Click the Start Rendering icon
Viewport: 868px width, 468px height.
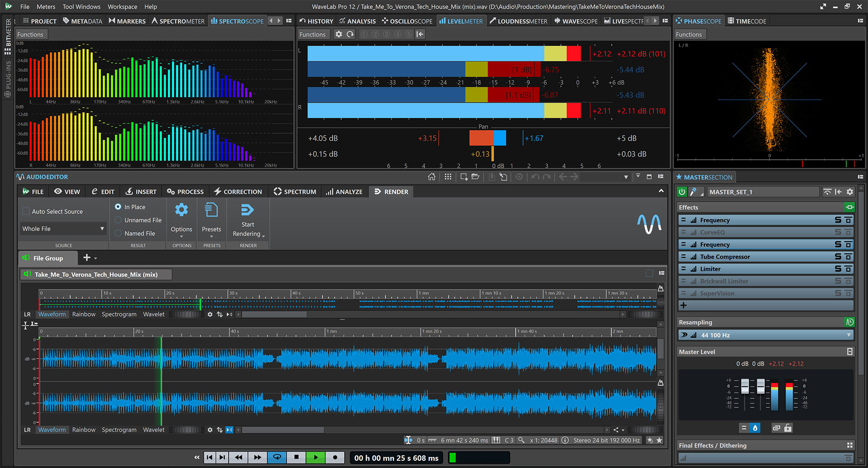[247, 210]
